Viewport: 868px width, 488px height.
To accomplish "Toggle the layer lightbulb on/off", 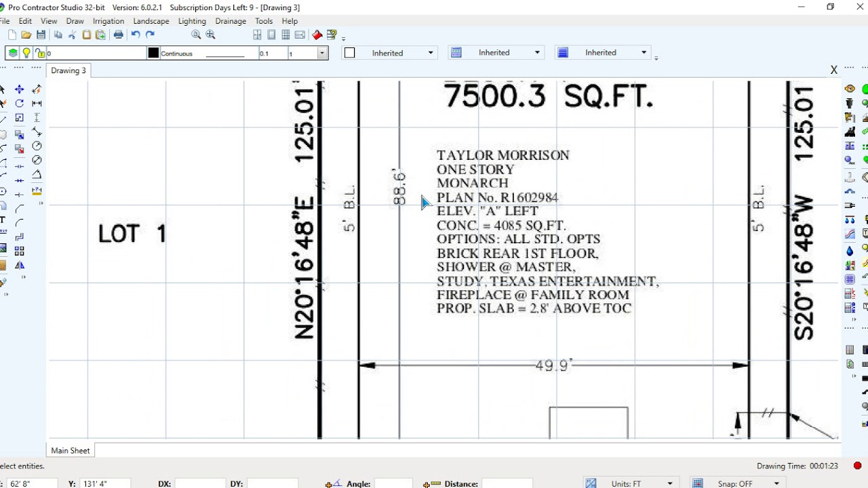I will [x=26, y=53].
